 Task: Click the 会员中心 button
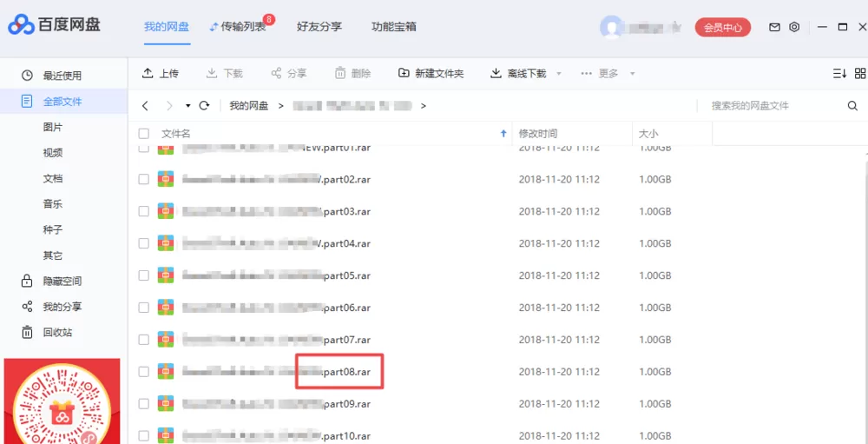tap(723, 27)
